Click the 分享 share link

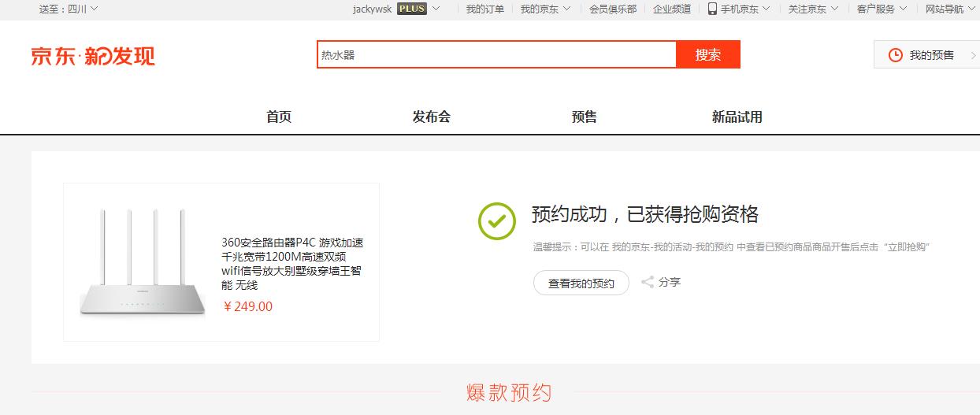tap(670, 282)
